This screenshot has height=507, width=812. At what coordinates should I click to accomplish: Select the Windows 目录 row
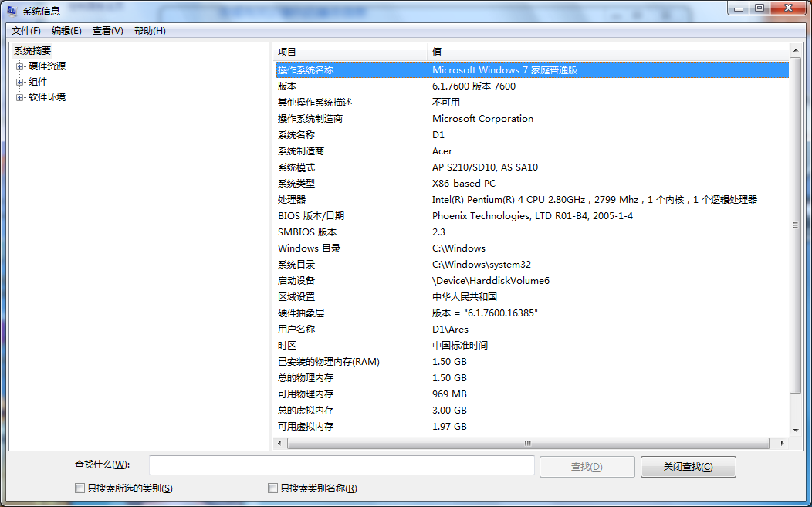pyautogui.click(x=532, y=248)
